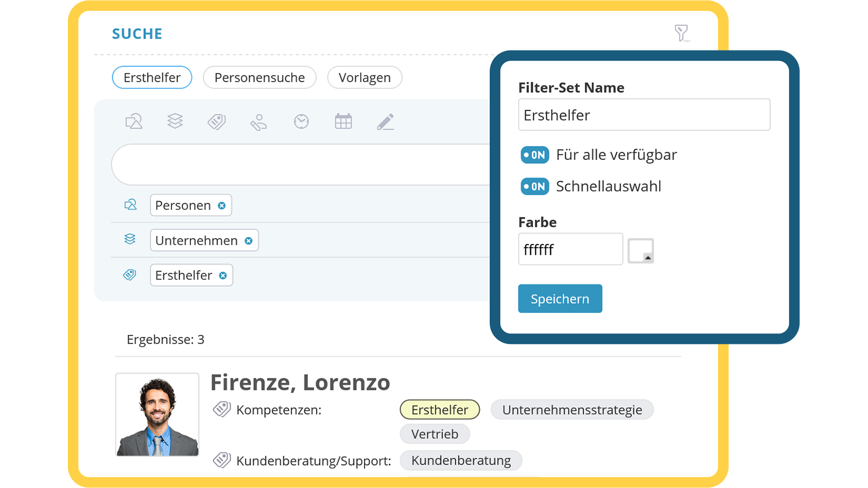Select the Vorlagen quick filter tab
The width and height of the screenshot is (868, 488).
(365, 78)
